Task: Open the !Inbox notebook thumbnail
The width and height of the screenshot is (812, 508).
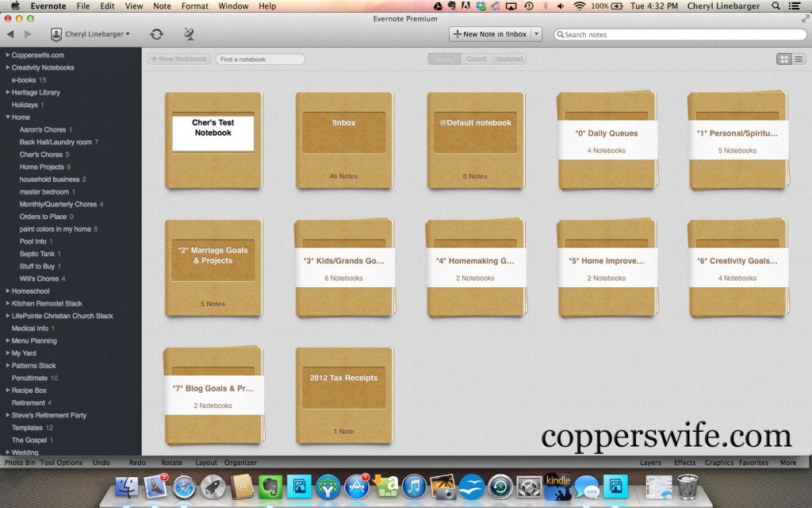Action: coord(344,140)
